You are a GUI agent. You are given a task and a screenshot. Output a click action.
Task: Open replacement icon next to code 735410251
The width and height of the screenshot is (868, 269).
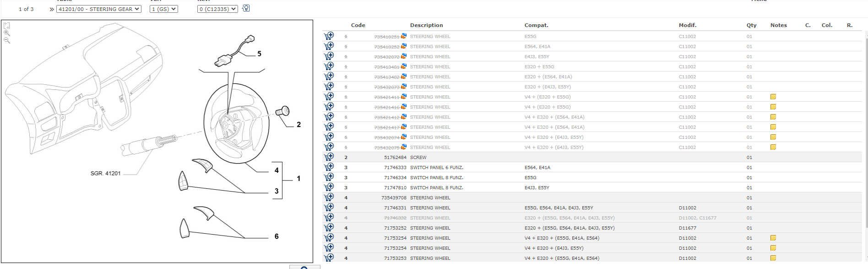pos(403,36)
